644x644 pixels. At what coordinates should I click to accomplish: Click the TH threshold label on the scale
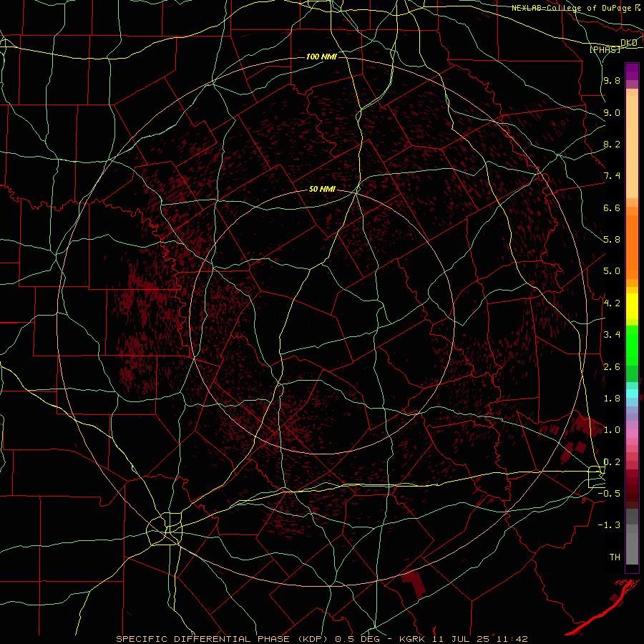click(x=615, y=557)
